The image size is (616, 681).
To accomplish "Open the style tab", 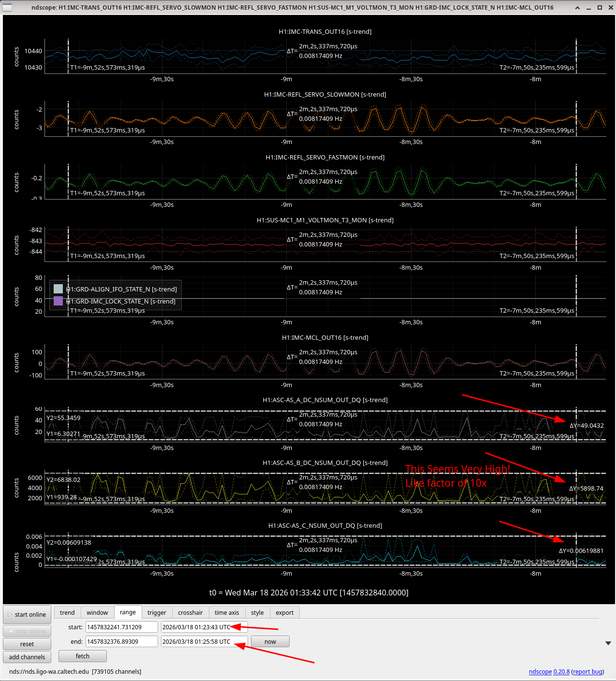I will pos(257,612).
